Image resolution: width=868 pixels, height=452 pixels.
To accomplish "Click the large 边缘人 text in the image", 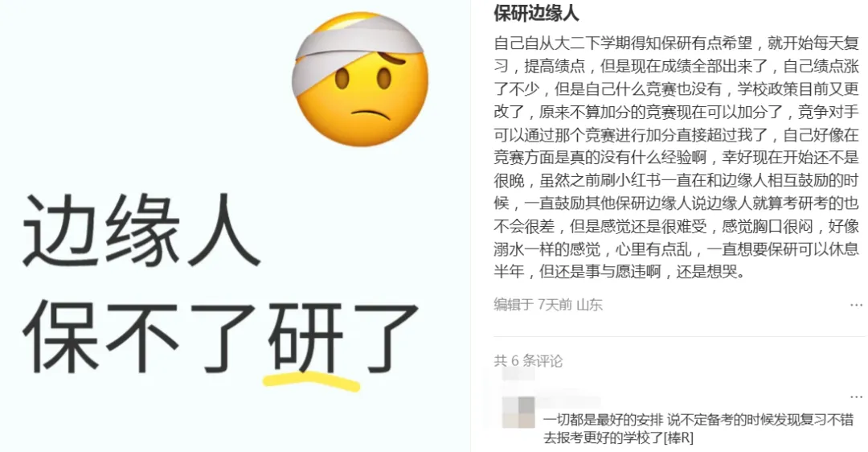I will tap(141, 231).
